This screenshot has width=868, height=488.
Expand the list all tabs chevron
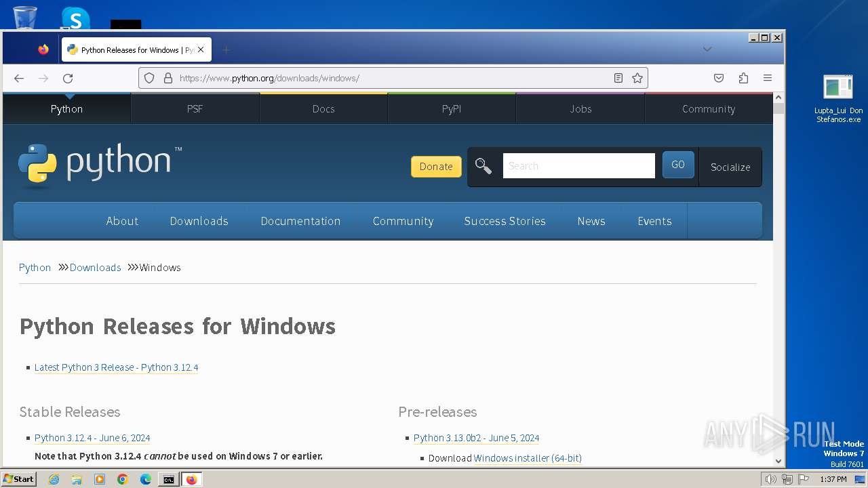point(707,49)
